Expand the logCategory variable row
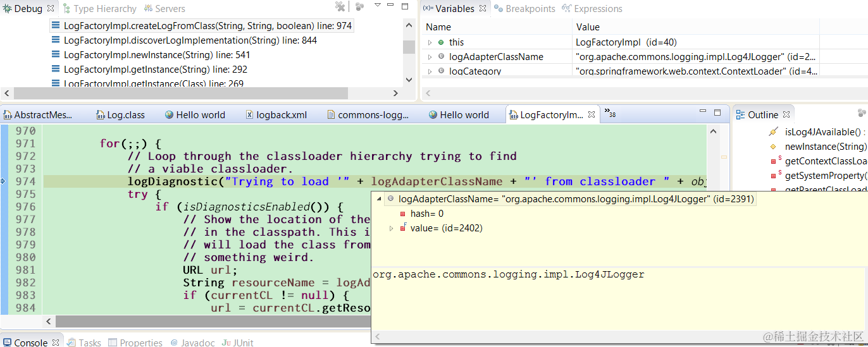The height and width of the screenshot is (347, 868). [x=430, y=71]
